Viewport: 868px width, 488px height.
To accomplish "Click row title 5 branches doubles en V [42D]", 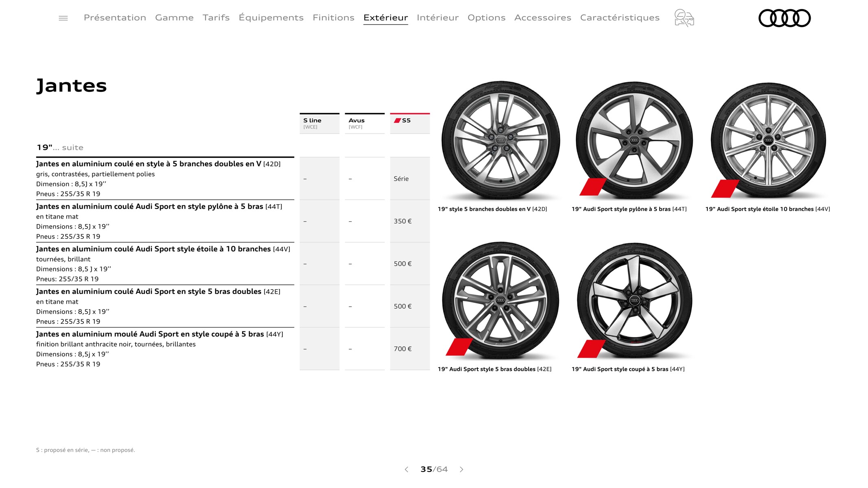I will tap(158, 164).
